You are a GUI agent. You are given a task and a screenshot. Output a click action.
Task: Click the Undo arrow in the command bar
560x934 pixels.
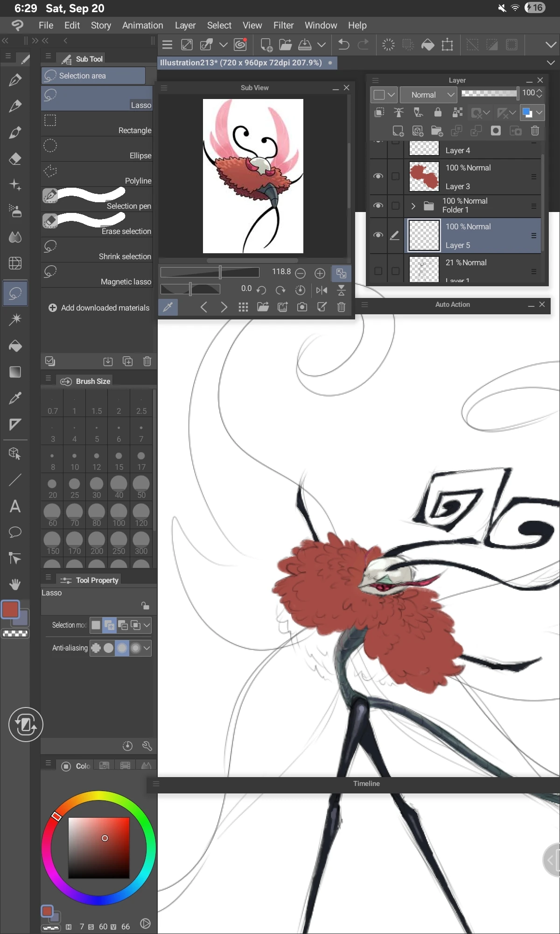pos(343,45)
